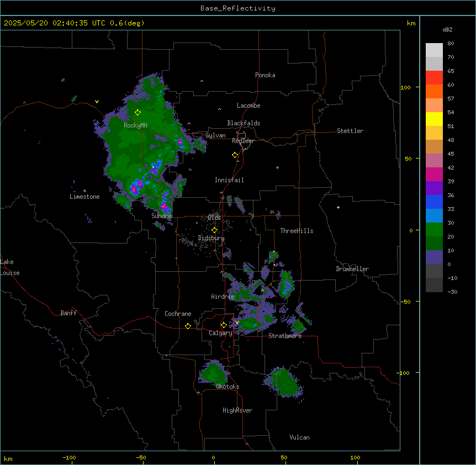Select the Ponoka city label
Image resolution: width=476 pixels, height=465 pixels.
265,75
